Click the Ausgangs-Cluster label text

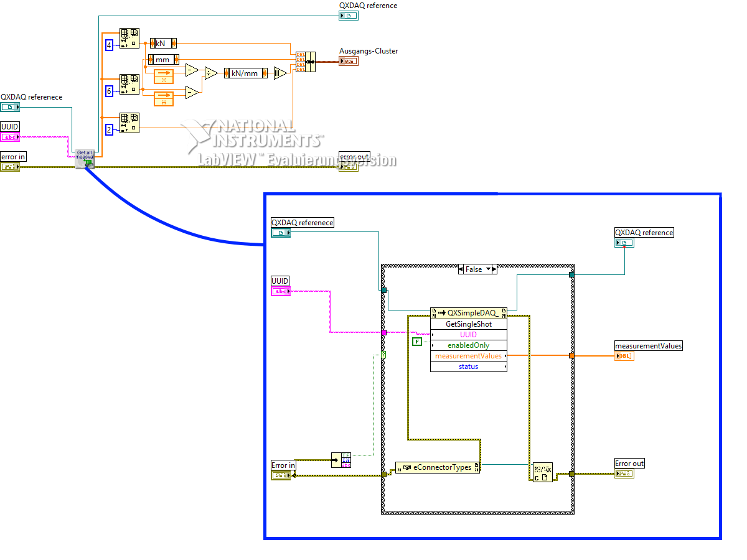[x=369, y=51]
